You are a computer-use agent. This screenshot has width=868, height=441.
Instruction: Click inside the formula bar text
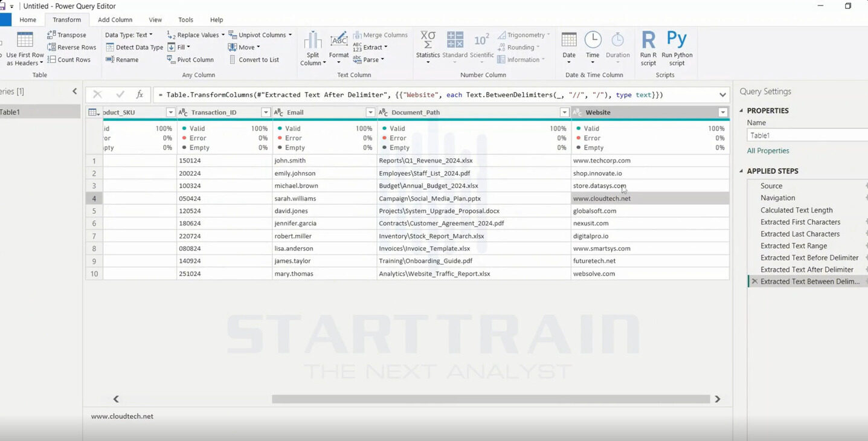coord(411,95)
